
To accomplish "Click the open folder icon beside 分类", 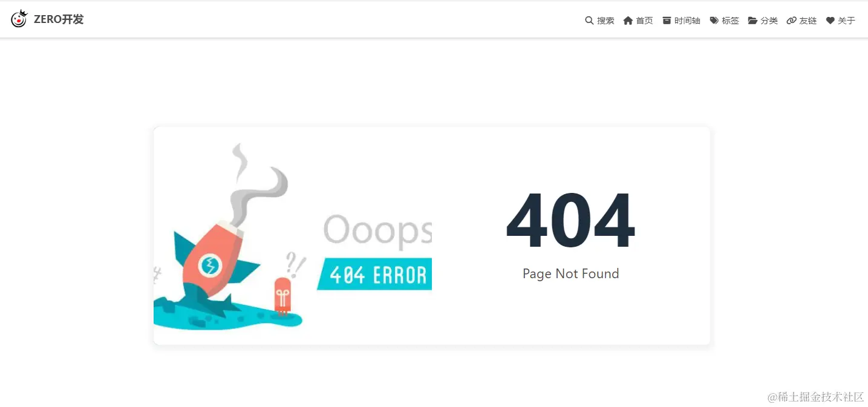I will pyautogui.click(x=752, y=21).
